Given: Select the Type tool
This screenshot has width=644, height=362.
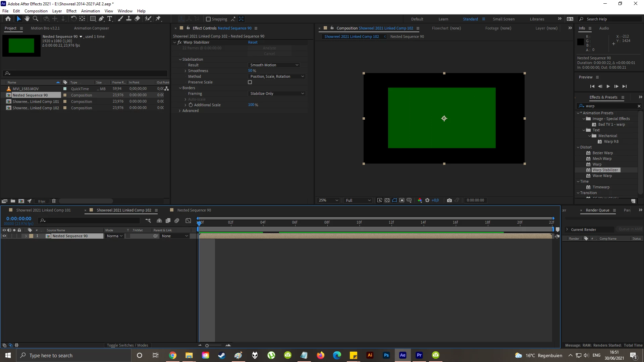Looking at the screenshot, I should tap(110, 19).
